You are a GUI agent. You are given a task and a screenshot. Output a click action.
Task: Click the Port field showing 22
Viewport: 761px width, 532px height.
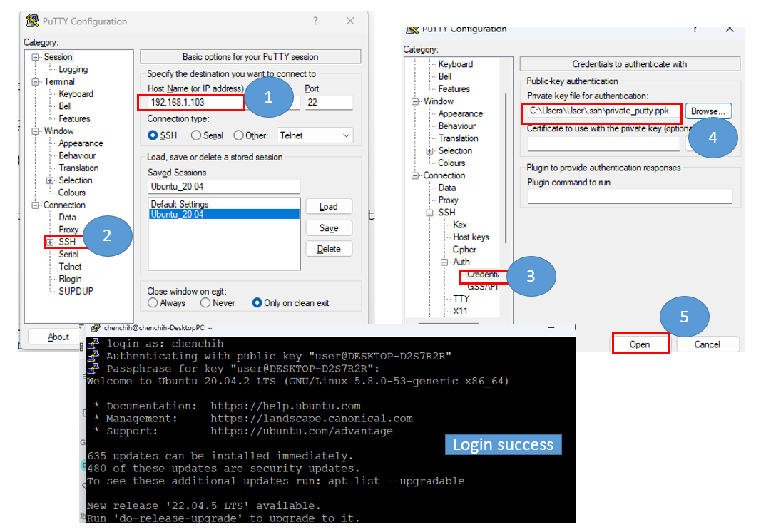pyautogui.click(x=329, y=103)
